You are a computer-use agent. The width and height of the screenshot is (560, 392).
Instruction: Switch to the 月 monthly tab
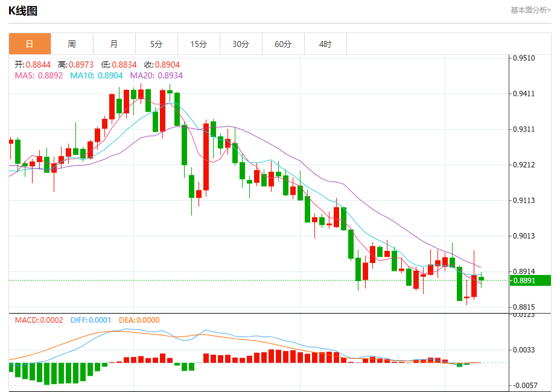tap(114, 44)
